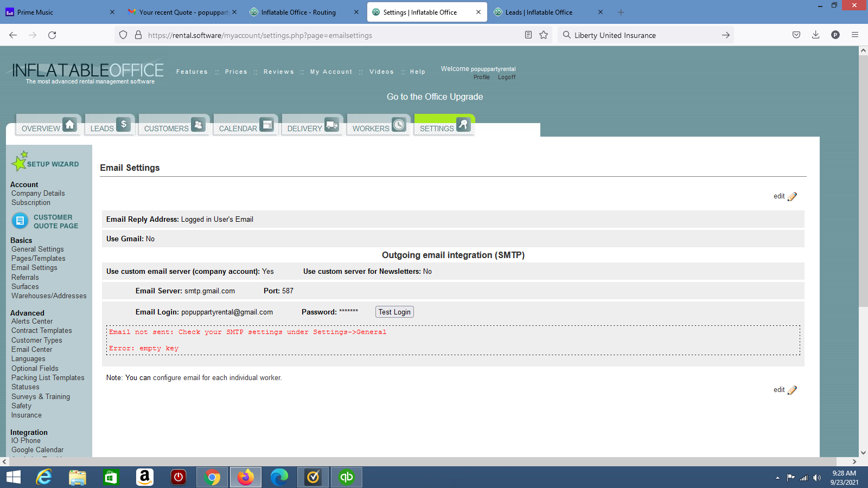
Task: Click the Logoff link
Action: pos(507,78)
